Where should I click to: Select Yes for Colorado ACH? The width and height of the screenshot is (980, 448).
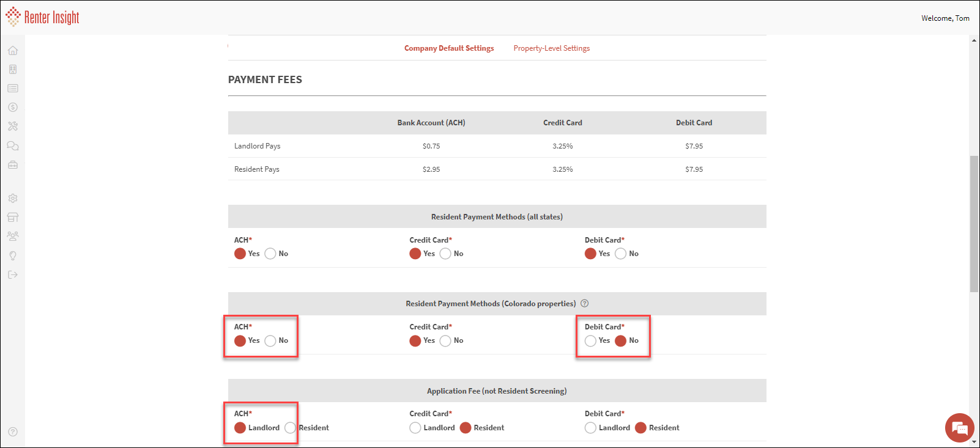click(240, 341)
